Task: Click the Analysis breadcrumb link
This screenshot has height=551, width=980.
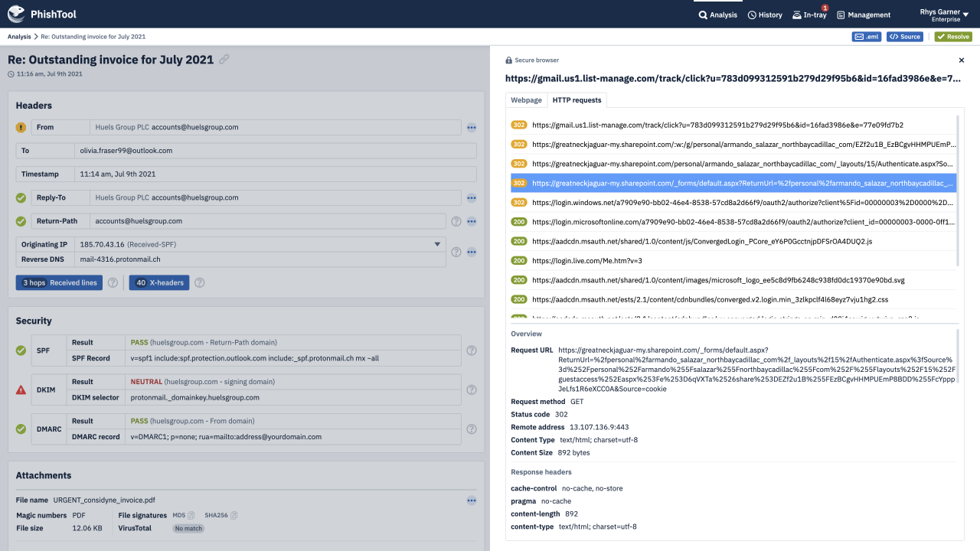Action: coord(19,37)
